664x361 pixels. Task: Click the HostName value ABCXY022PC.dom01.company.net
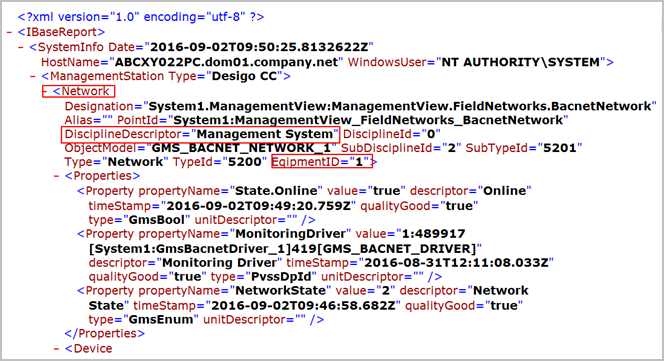pos(227,62)
